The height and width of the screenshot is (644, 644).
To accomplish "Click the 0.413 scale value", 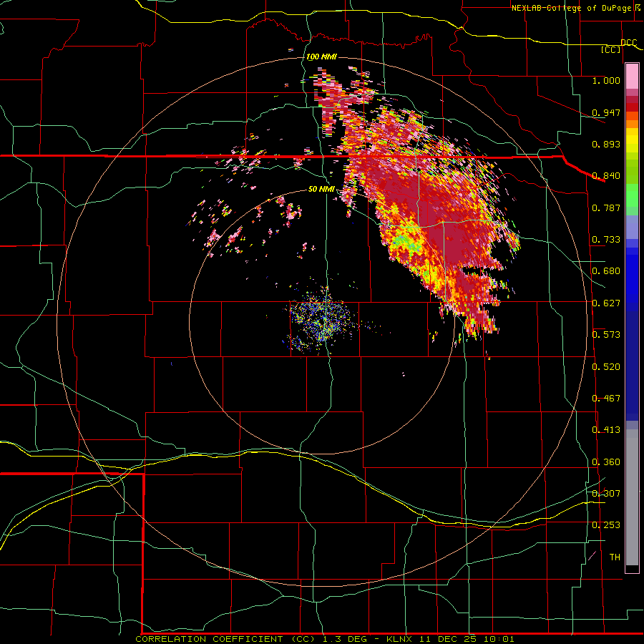I will click(606, 430).
